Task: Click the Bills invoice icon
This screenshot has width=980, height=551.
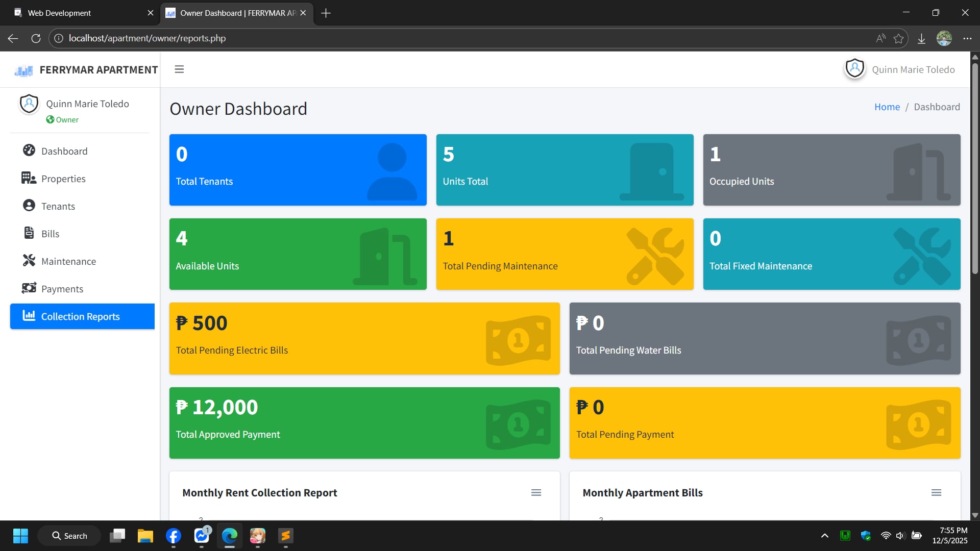Action: [x=29, y=233]
